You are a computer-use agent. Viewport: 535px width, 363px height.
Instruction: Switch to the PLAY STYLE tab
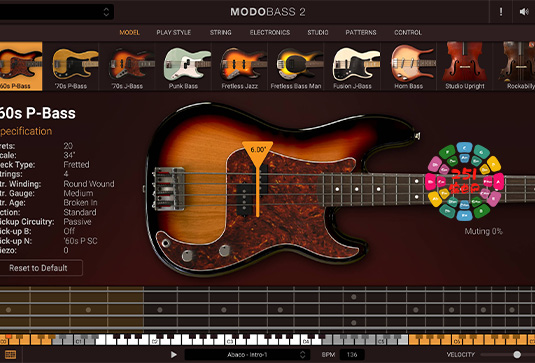[x=174, y=32]
